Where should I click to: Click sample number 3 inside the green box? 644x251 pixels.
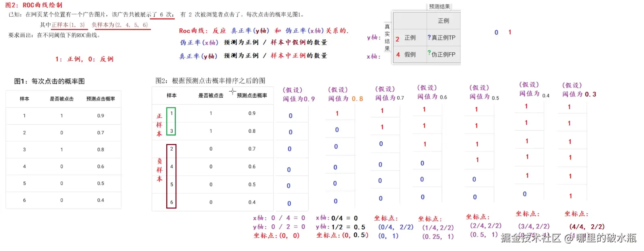[x=172, y=131]
